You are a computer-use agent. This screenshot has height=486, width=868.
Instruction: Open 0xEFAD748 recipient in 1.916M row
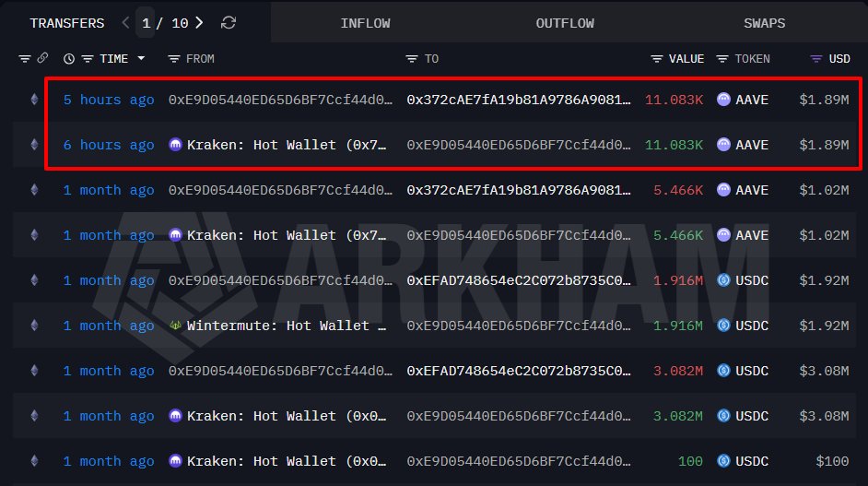click(519, 280)
